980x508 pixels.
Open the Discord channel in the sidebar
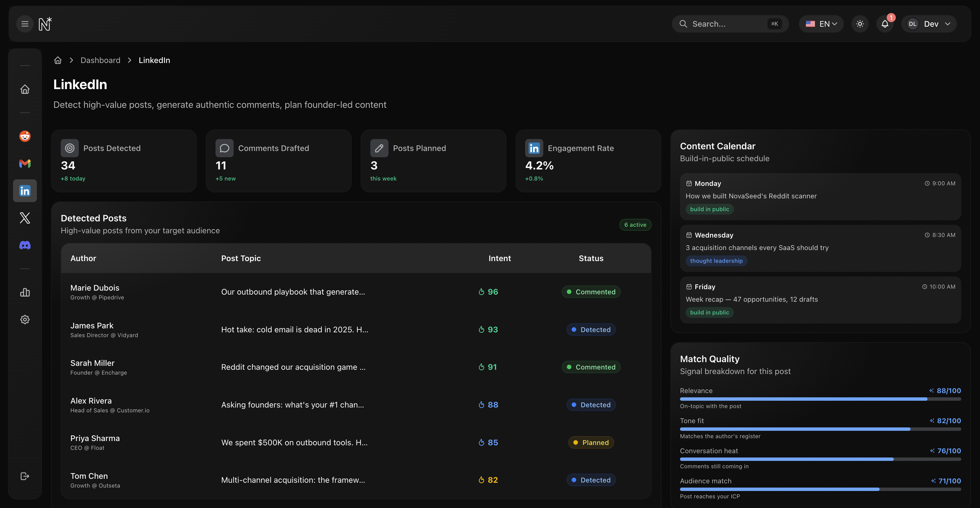click(x=25, y=245)
